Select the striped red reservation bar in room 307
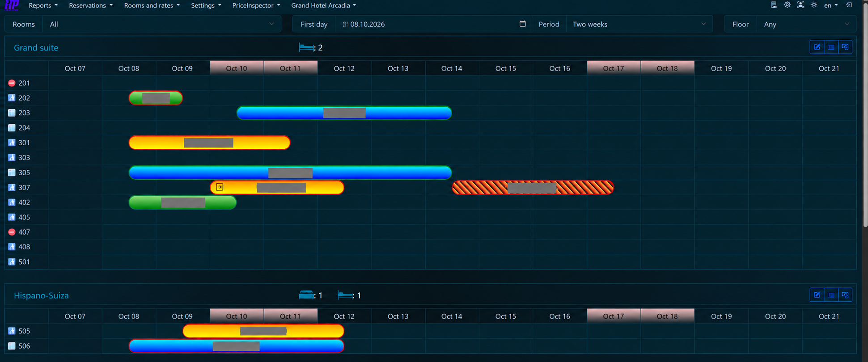The width and height of the screenshot is (868, 362). click(x=533, y=187)
